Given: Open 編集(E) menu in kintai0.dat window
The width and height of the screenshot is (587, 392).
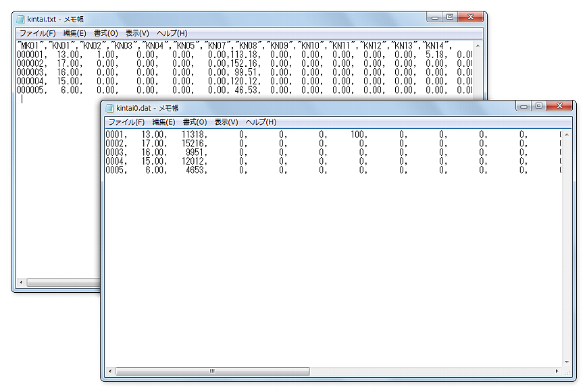Looking at the screenshot, I should click(x=163, y=122).
